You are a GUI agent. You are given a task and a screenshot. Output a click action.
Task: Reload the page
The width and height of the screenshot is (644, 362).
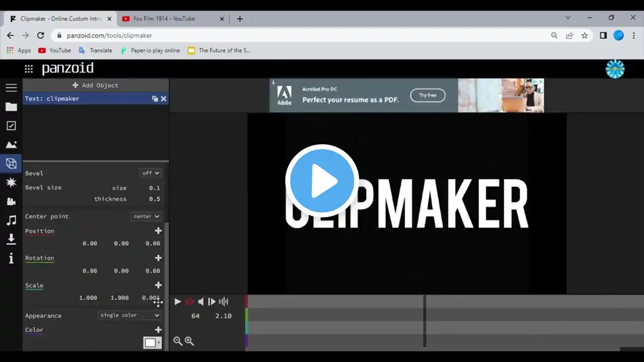[41, 35]
